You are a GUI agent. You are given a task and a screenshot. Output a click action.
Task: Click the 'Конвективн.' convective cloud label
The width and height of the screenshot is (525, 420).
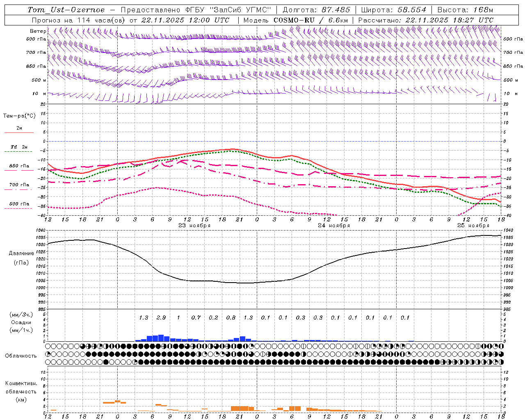(21, 383)
